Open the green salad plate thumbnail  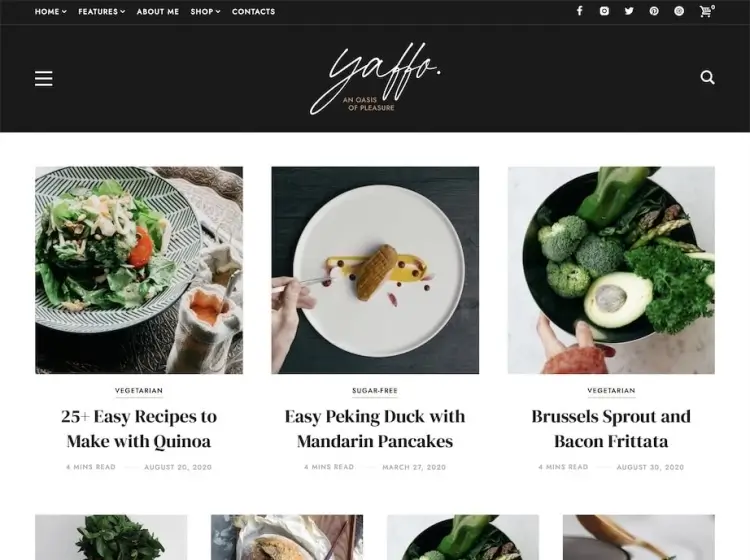139,270
